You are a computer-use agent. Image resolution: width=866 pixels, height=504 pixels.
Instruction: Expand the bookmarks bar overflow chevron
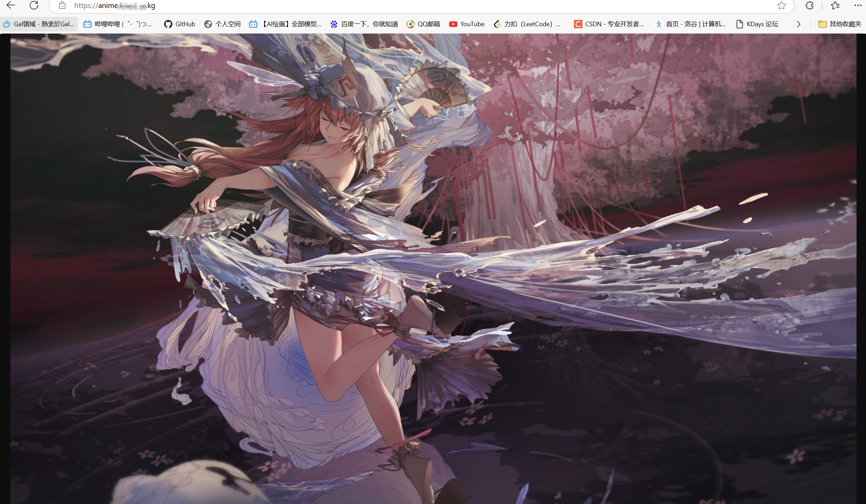(798, 24)
